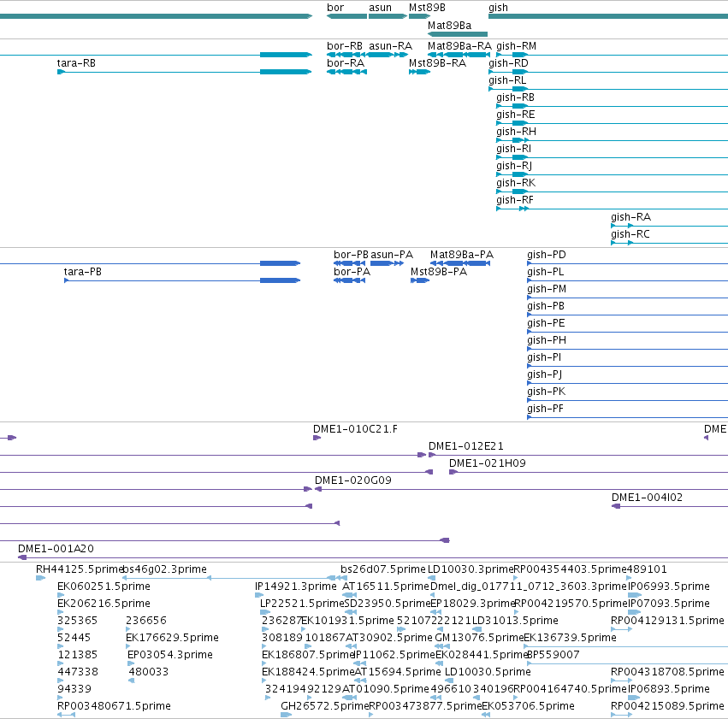The image size is (728, 719).
Task: Open the bor-PB protein label
Action: (351, 255)
